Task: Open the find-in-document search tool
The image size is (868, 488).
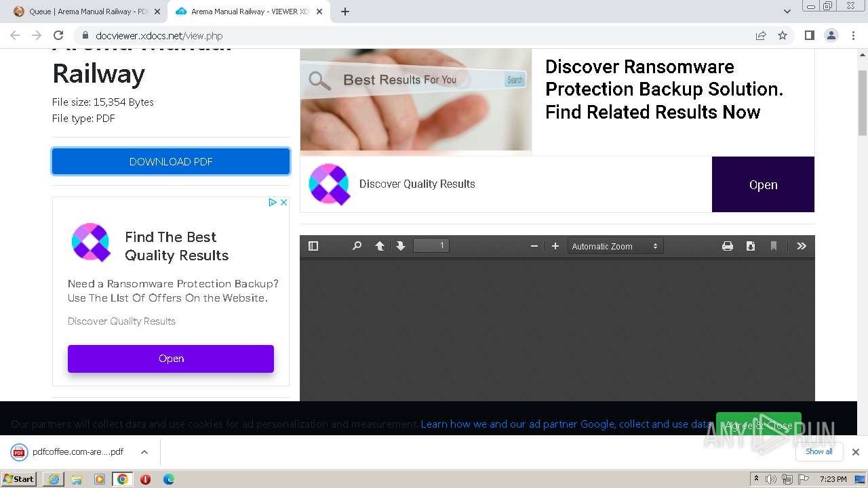Action: 357,246
